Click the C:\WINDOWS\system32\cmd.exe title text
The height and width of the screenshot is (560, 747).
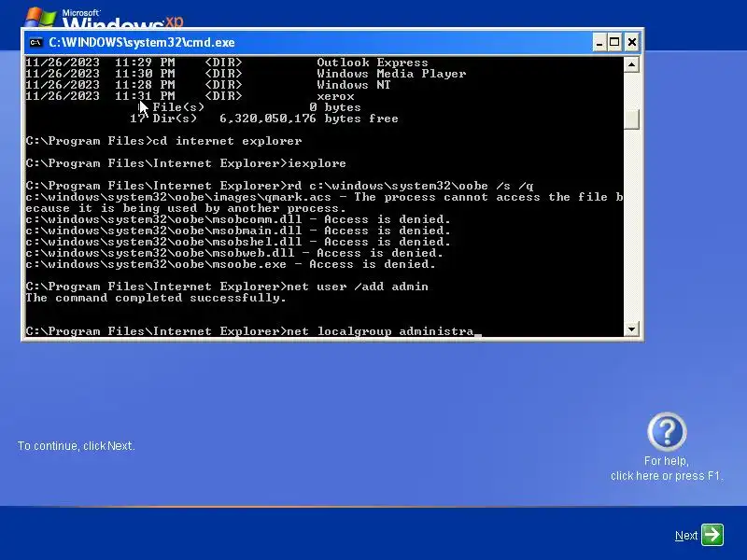142,42
